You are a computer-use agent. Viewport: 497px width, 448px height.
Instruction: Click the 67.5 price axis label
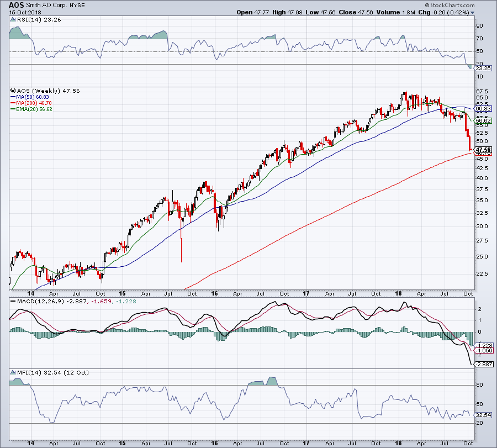coord(482,91)
